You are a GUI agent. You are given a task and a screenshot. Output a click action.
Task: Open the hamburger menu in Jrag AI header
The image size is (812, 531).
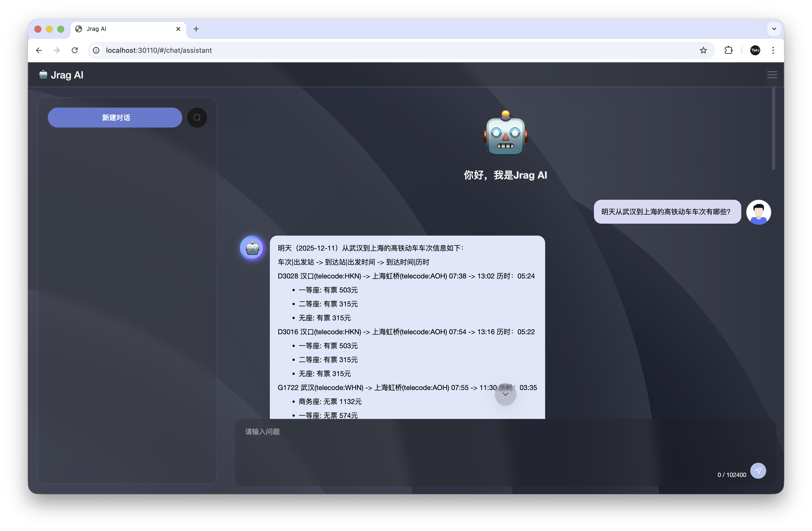tap(772, 74)
